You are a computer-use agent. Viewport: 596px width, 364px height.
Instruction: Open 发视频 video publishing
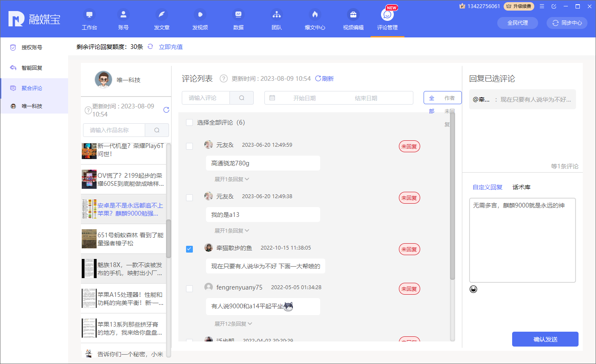[200, 20]
